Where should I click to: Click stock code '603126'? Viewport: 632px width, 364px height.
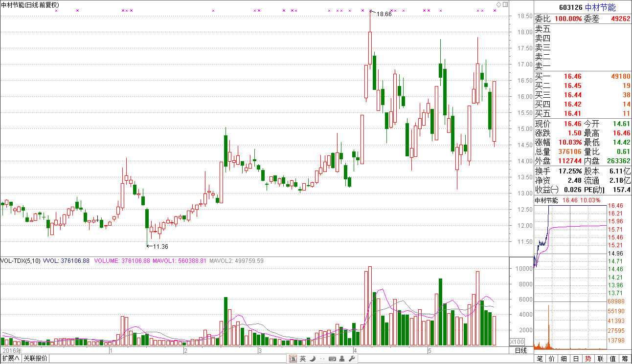point(570,7)
